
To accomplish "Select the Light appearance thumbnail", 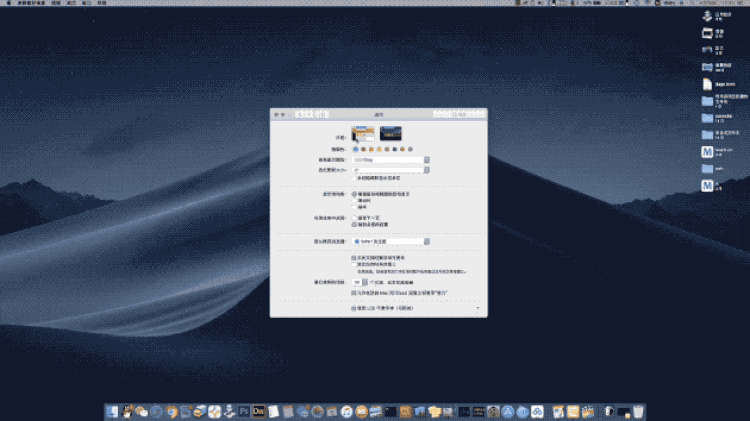I will pyautogui.click(x=363, y=133).
